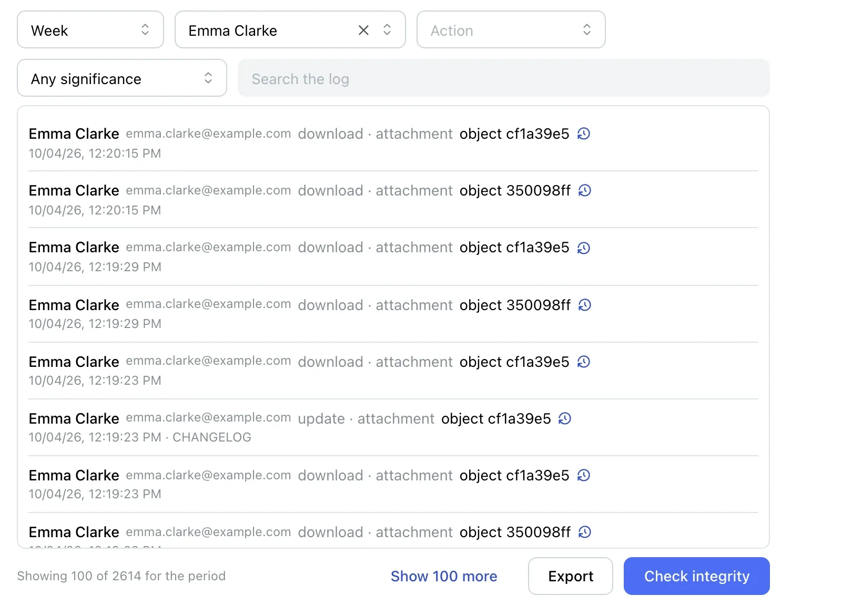The image size is (852, 616).
Task: Click 'Showing 100 of 2614 for the period' text
Action: pos(121,576)
